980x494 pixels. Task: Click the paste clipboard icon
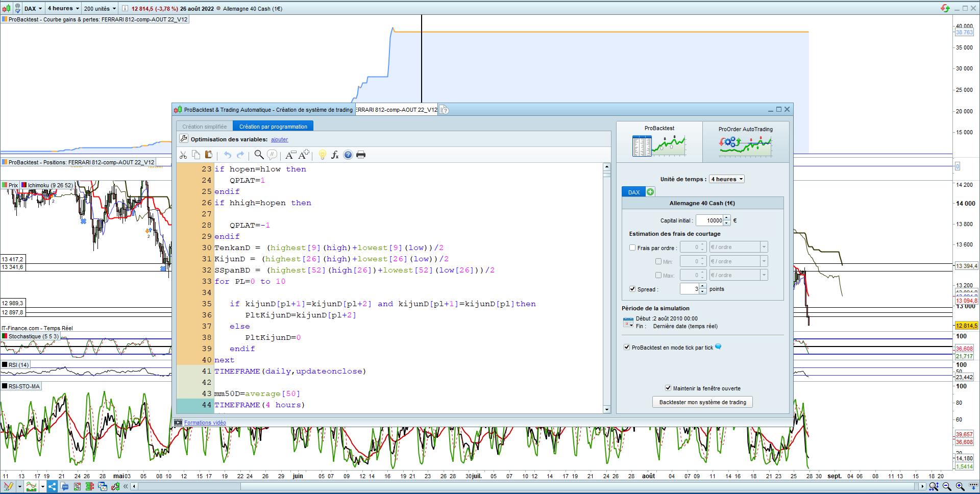coord(208,155)
